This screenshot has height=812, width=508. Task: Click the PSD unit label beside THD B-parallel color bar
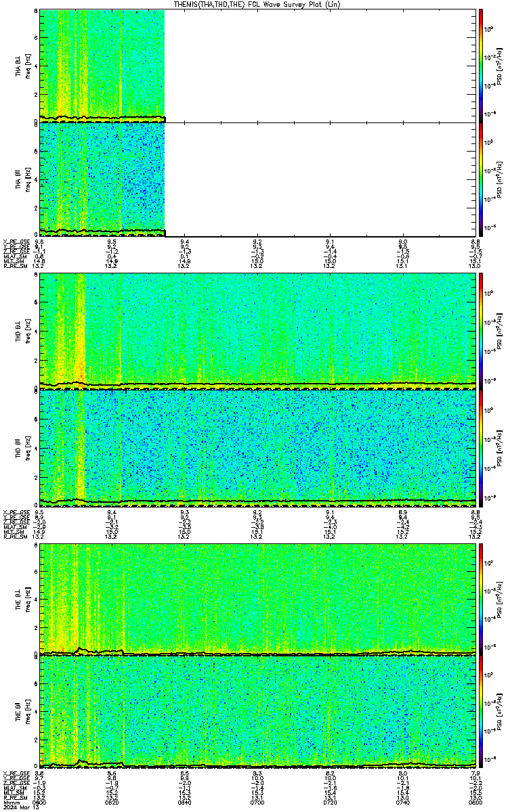500,447
